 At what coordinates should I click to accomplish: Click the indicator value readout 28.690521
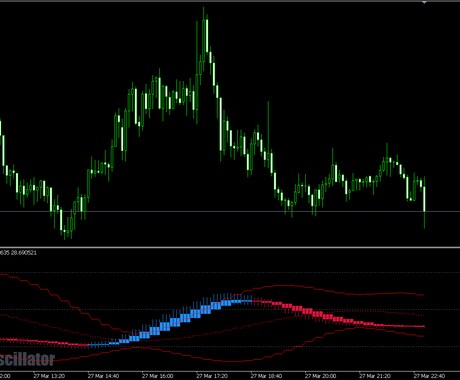point(24,253)
